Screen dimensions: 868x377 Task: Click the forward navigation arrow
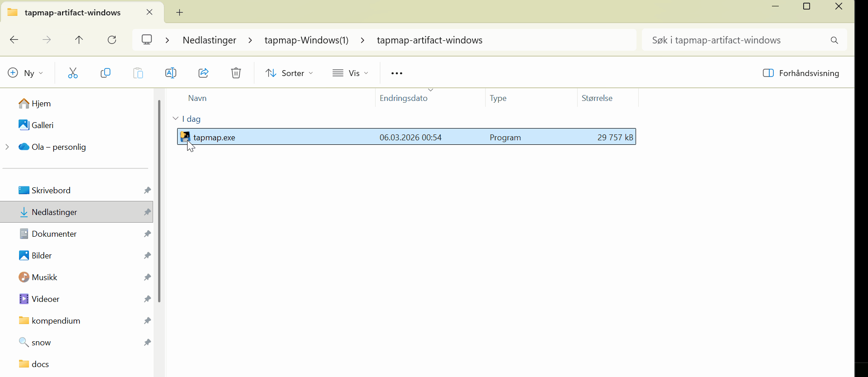(x=47, y=40)
